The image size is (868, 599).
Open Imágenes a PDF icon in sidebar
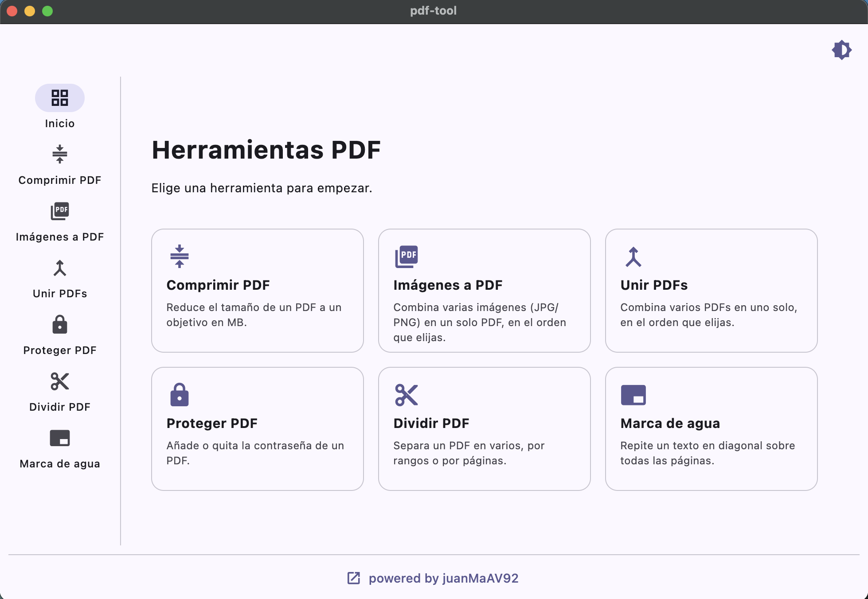pyautogui.click(x=60, y=211)
